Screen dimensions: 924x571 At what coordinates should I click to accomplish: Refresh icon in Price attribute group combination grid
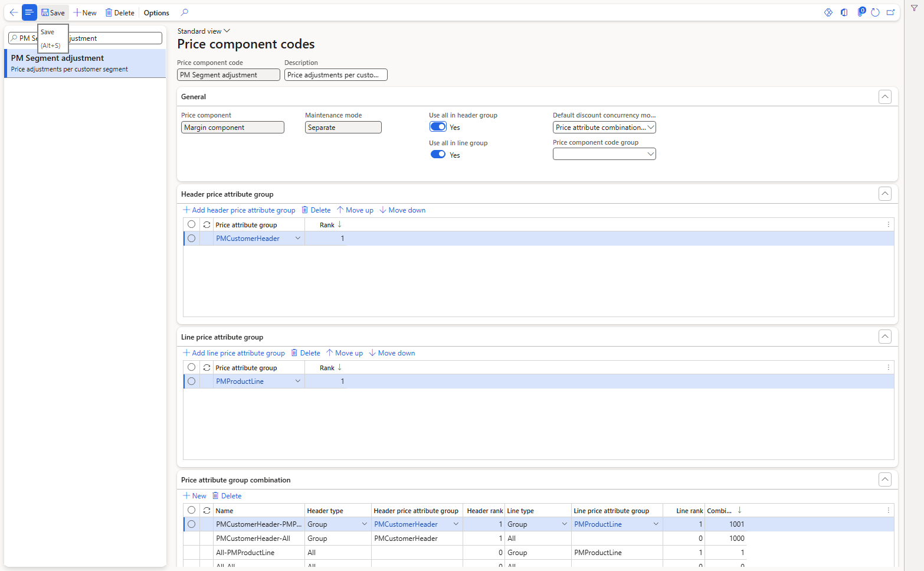tap(207, 511)
